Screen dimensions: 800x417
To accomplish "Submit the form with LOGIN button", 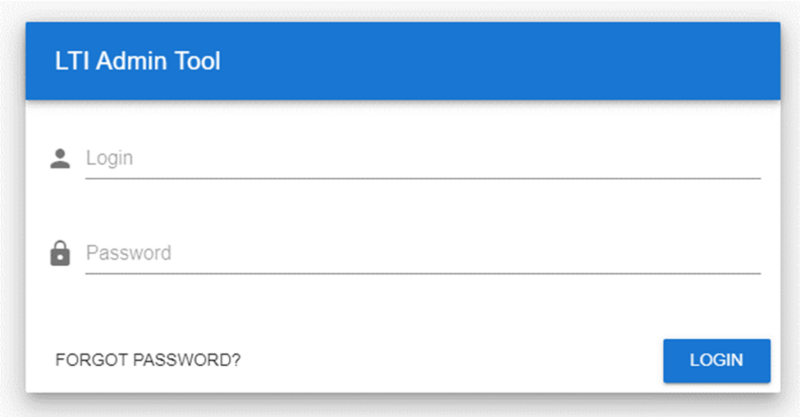I will 716,360.
